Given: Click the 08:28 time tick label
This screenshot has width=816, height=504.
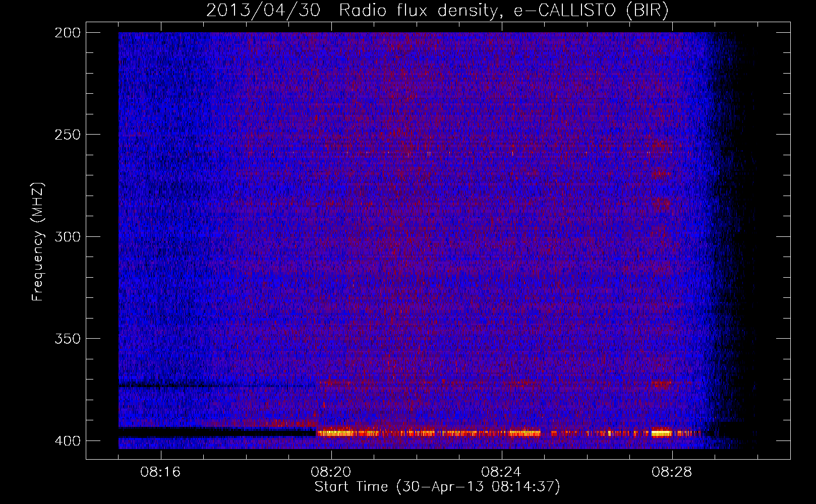Looking at the screenshot, I should click(x=672, y=472).
